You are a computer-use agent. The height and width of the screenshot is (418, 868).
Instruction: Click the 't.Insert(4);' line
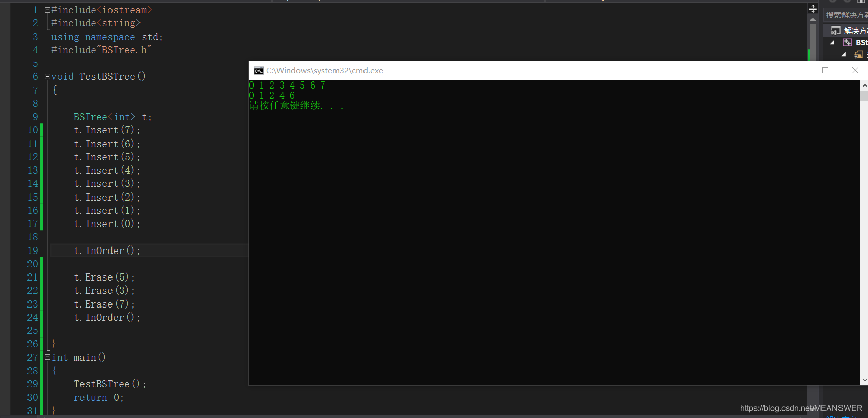107,171
